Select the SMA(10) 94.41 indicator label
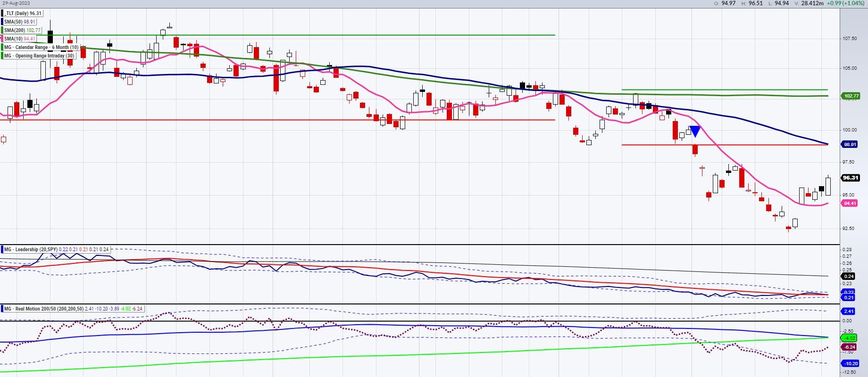The width and height of the screenshot is (868, 377). click(x=20, y=39)
